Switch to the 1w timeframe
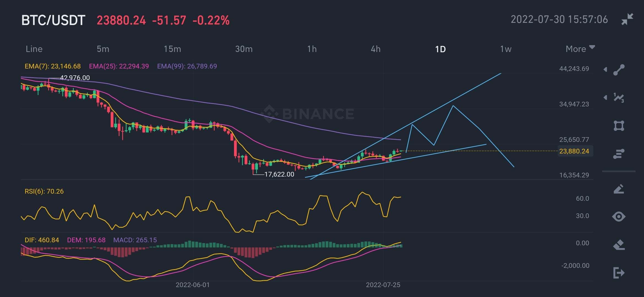644x297 pixels. [506, 49]
